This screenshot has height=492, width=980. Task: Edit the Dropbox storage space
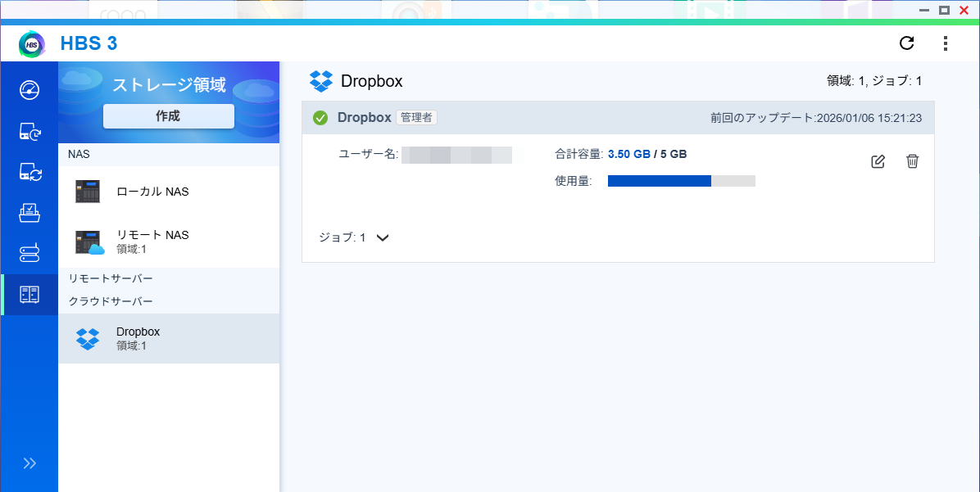pyautogui.click(x=878, y=162)
